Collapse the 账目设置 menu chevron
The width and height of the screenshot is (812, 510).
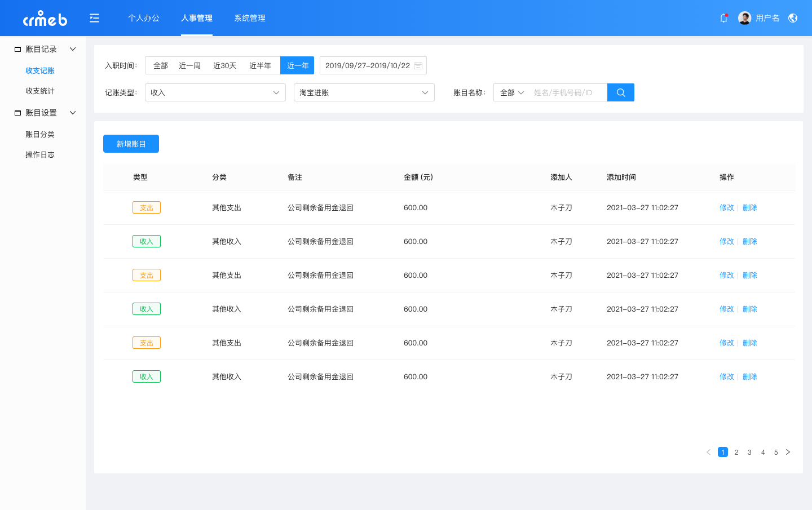pos(73,113)
